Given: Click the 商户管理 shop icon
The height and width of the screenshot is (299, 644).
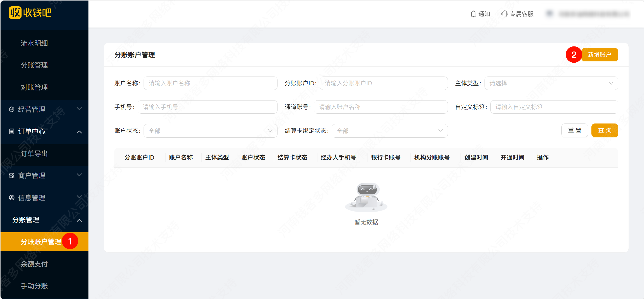Looking at the screenshot, I should click(x=12, y=176).
